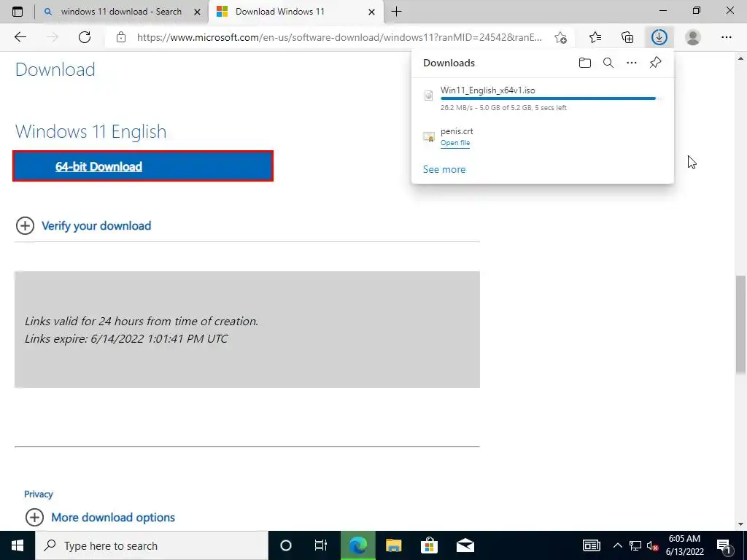Pin the Downloads panel
The height and width of the screenshot is (560, 747).
click(x=656, y=63)
